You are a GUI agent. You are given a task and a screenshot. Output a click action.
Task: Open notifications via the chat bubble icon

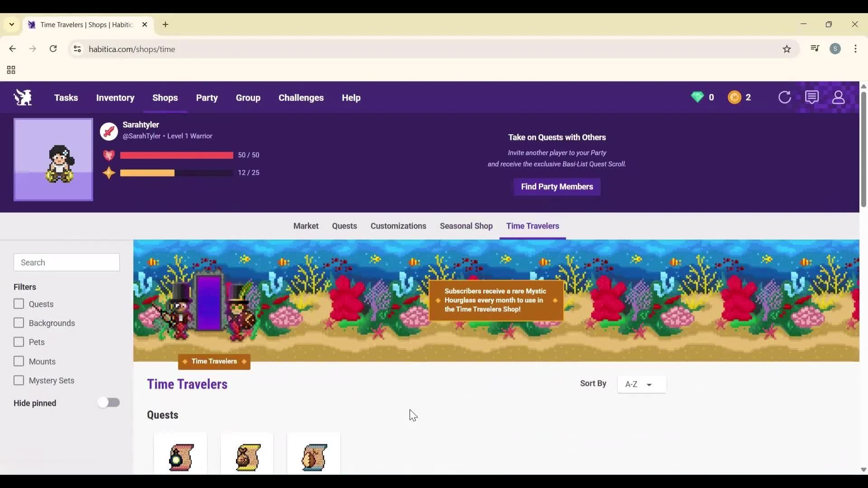(x=812, y=97)
